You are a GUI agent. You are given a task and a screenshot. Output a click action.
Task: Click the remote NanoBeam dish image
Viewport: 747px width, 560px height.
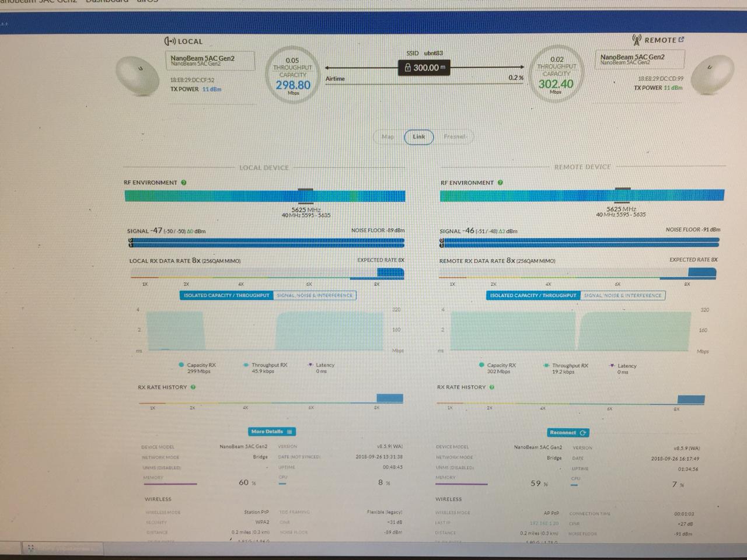point(712,75)
